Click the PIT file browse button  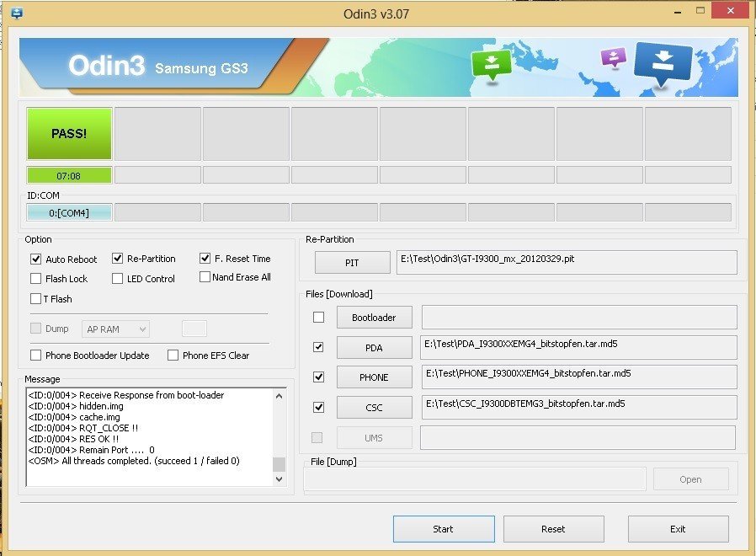(x=353, y=263)
